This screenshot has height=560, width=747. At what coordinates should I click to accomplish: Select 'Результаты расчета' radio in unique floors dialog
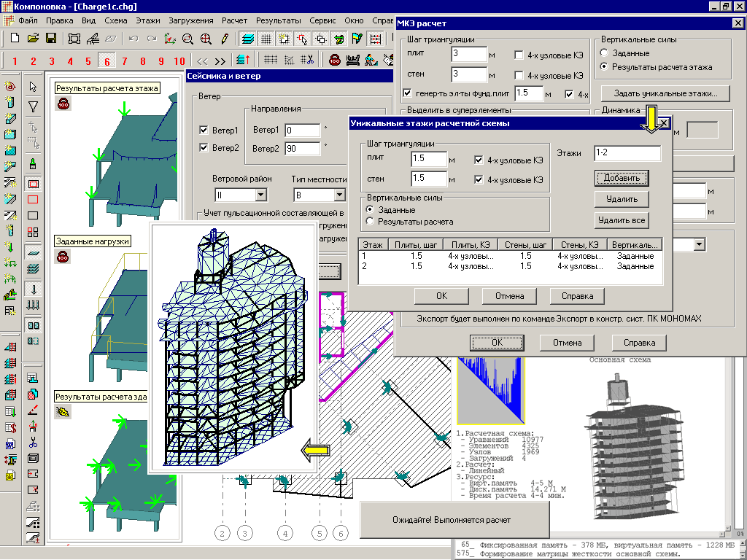click(371, 221)
